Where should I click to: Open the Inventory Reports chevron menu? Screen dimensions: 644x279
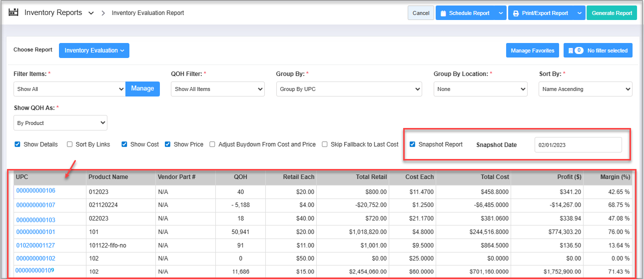91,13
